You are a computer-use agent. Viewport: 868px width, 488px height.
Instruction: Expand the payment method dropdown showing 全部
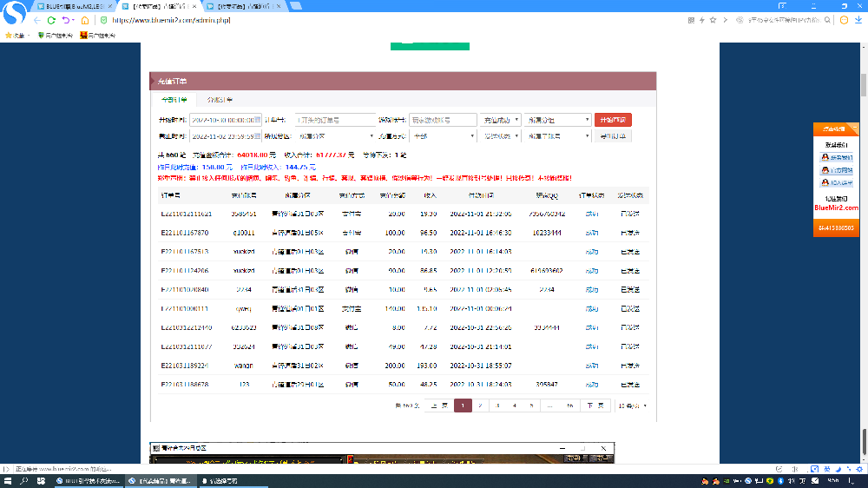[444, 136]
